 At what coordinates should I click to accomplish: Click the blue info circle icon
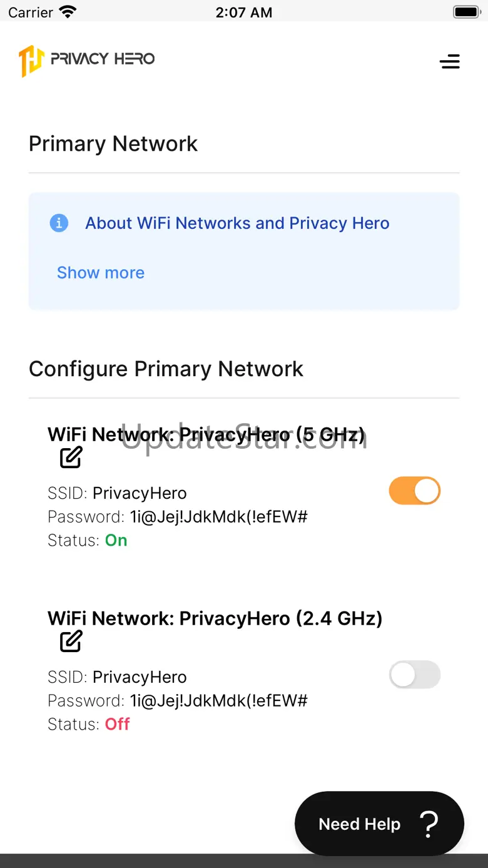(59, 223)
